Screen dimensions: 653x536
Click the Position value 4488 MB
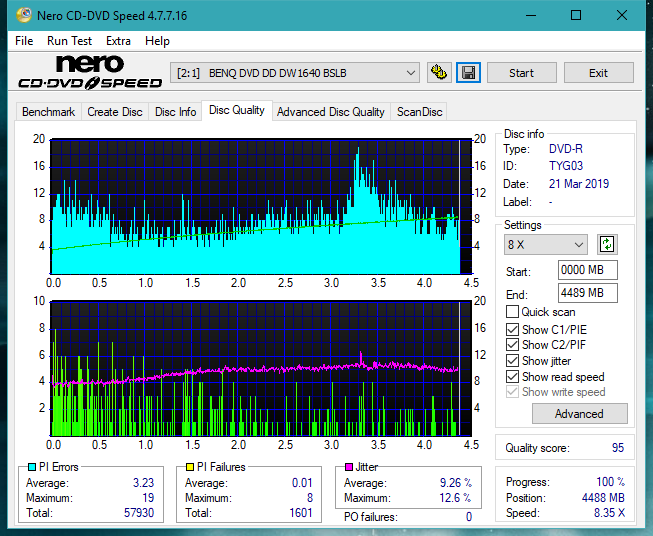click(603, 498)
